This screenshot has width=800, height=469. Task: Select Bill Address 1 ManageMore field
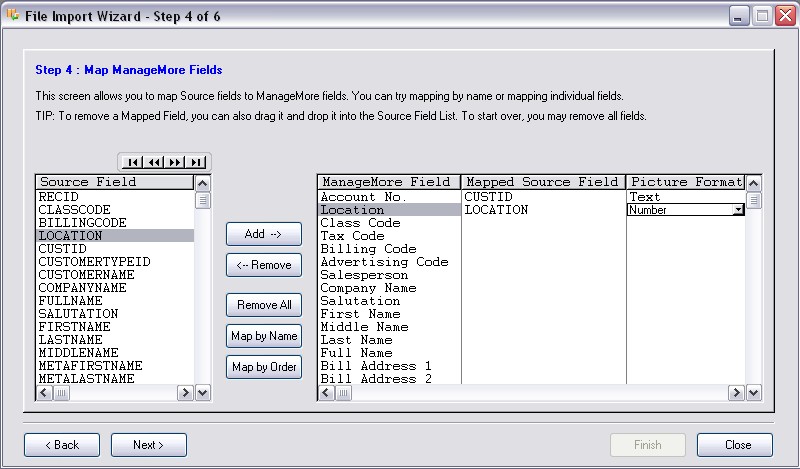[x=389, y=366]
